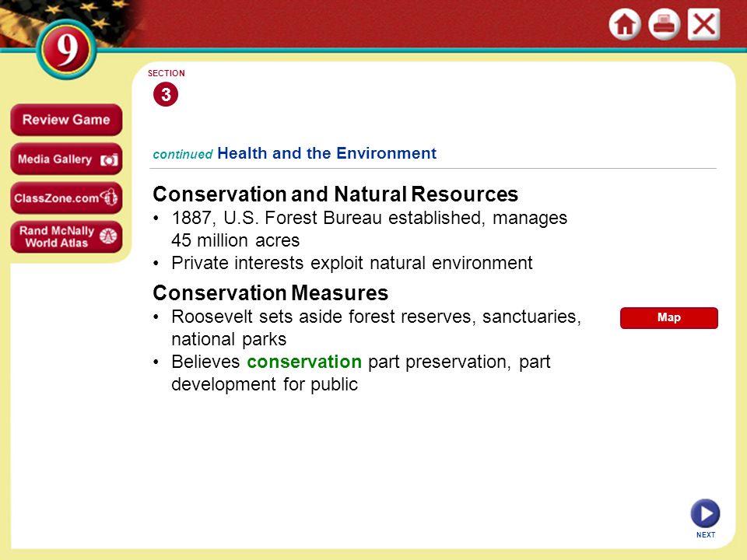Click the atlas emblem icon on Rand McNally
The height and width of the screenshot is (560, 747).
[x=108, y=236]
